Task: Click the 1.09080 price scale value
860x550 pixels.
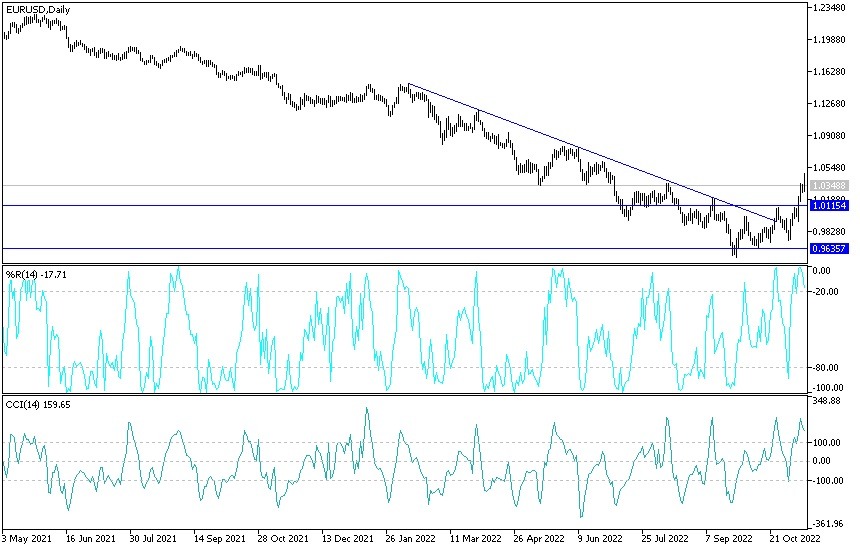Action: [829, 135]
